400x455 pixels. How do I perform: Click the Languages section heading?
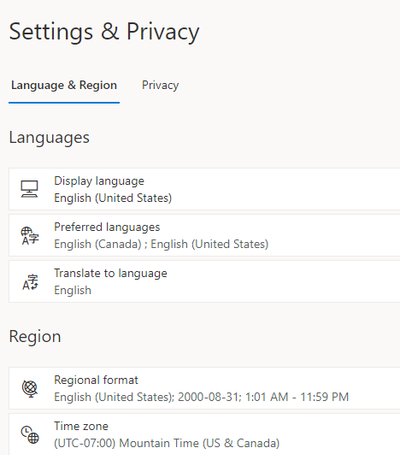[49, 138]
